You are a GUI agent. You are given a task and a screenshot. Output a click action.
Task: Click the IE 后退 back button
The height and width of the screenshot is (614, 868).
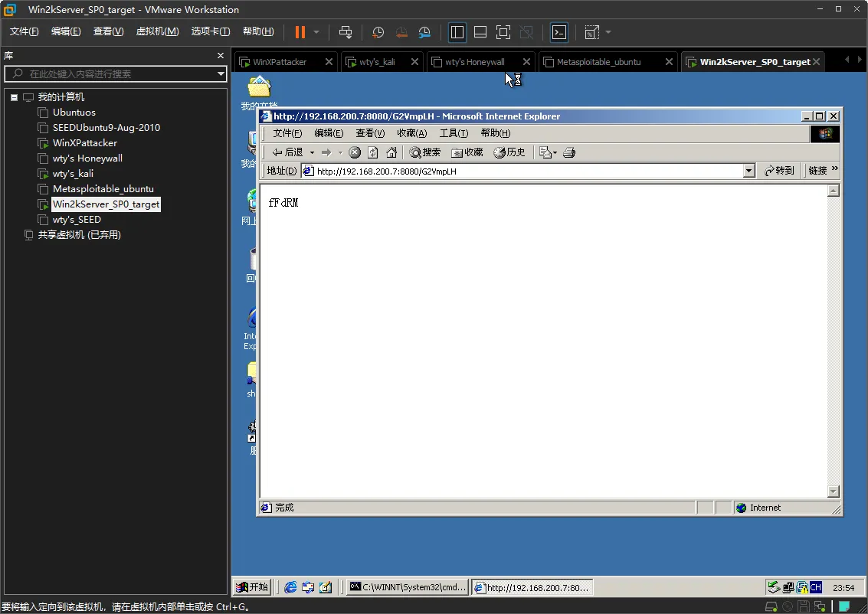click(x=287, y=152)
